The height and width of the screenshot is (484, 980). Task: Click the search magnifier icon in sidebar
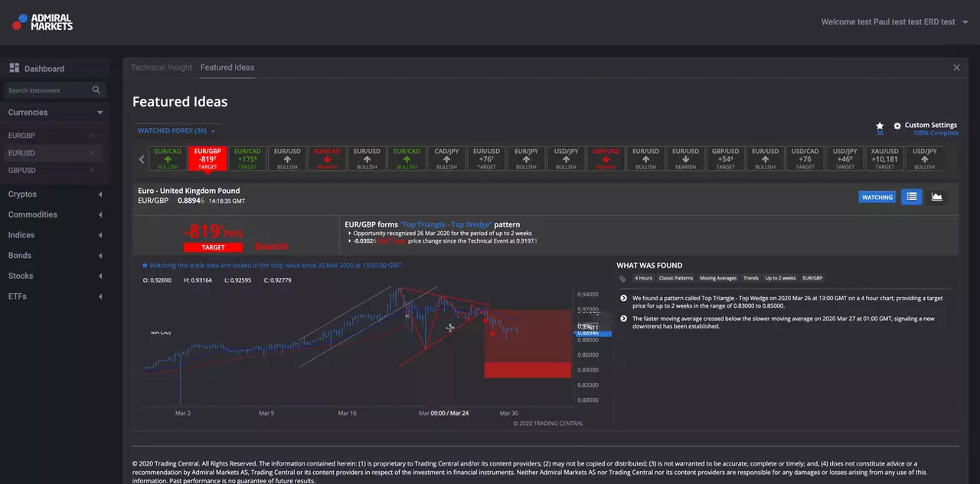tap(96, 90)
